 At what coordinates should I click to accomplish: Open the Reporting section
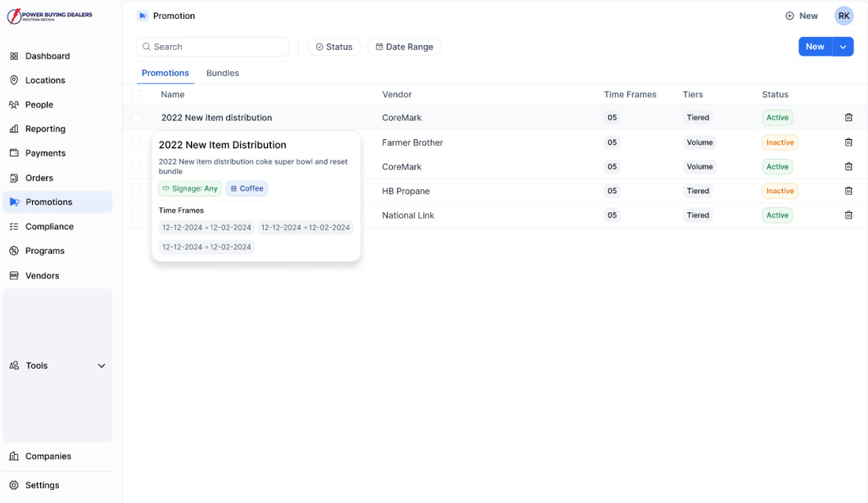tap(45, 129)
